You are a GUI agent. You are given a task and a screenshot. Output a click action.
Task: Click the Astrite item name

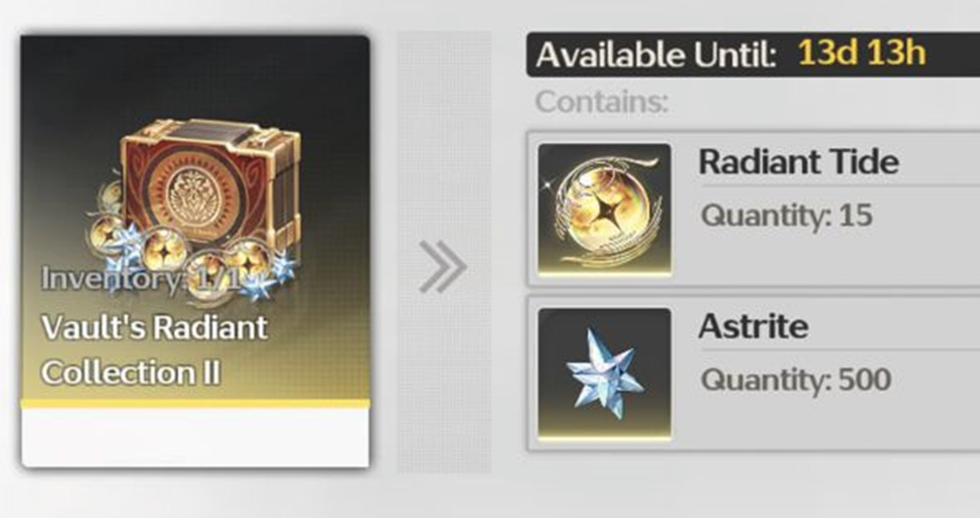point(753,326)
